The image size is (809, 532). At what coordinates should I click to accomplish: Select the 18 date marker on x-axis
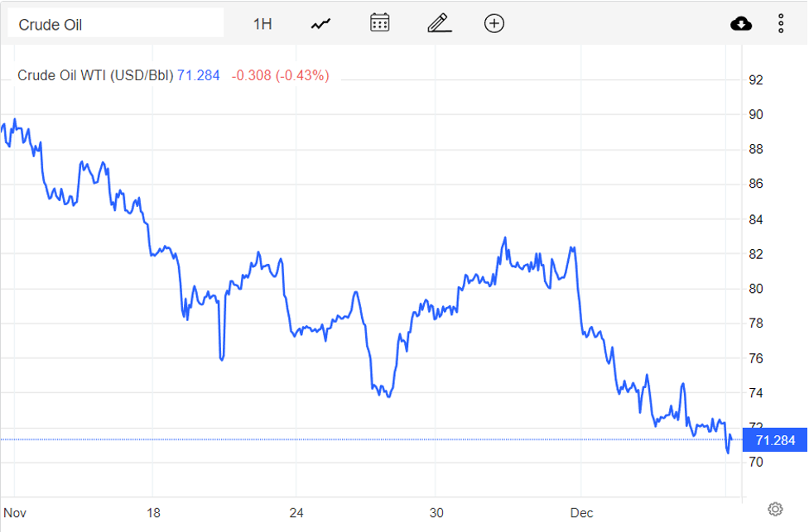coord(154,513)
